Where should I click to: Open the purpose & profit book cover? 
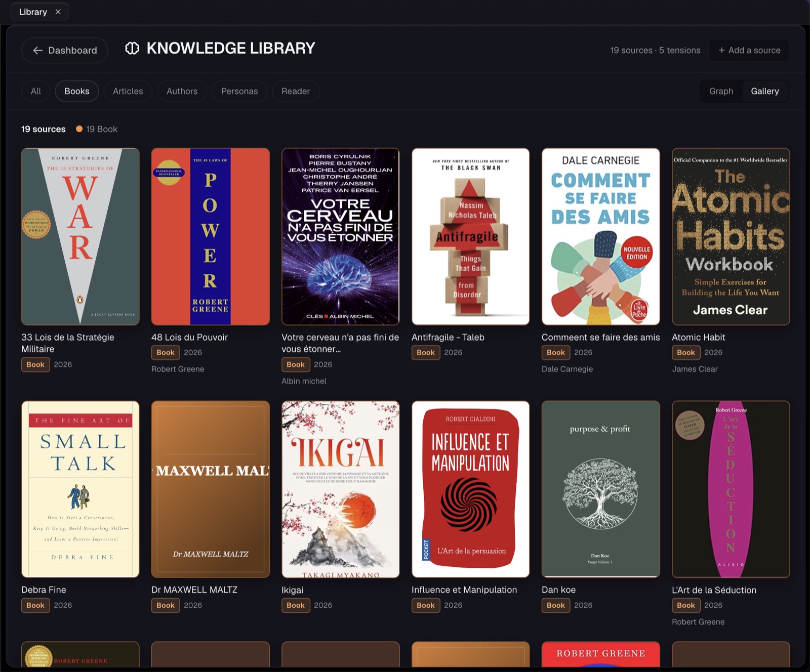pyautogui.click(x=601, y=489)
